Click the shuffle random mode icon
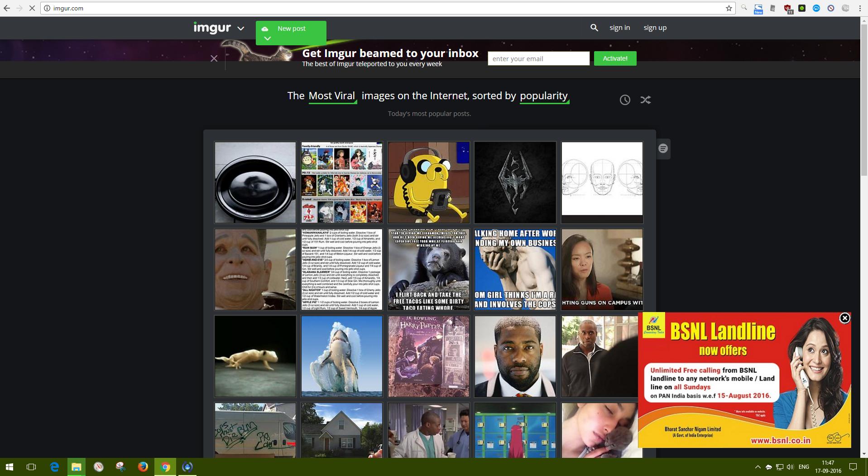Screen dimensions: 868x476 pyautogui.click(x=645, y=100)
